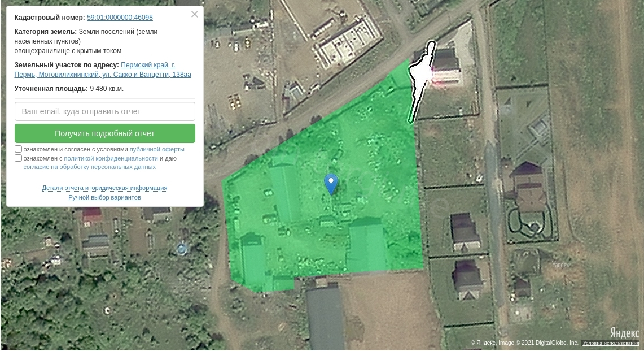Screen dimensions: 644x351
Task: Click the blue map location pin
Action: [331, 184]
